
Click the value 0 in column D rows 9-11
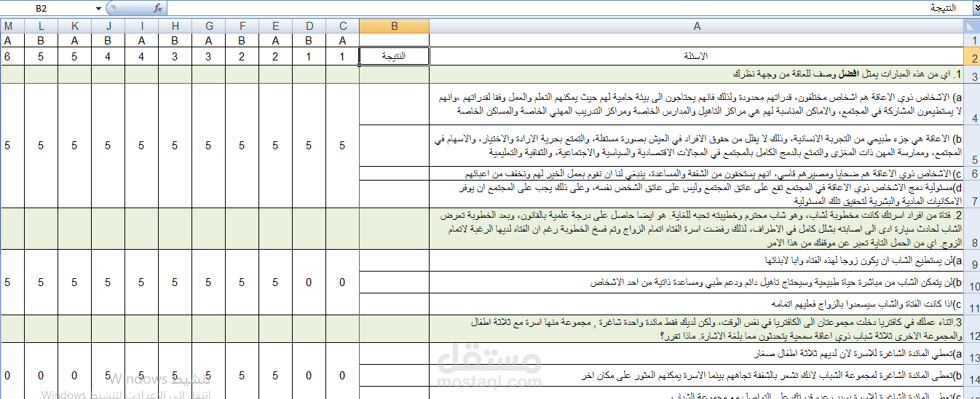(x=309, y=283)
